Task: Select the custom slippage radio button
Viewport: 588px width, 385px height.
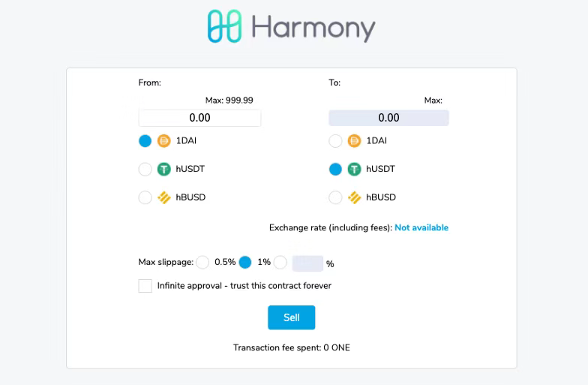Action: [280, 263]
